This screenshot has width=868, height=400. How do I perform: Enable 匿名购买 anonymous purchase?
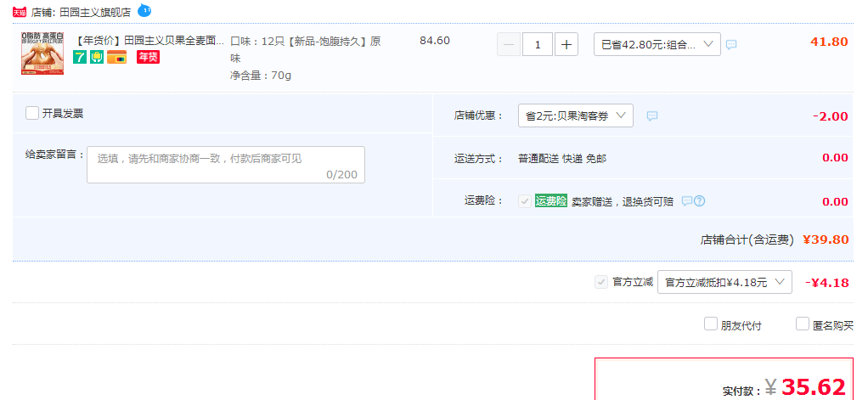tap(803, 324)
